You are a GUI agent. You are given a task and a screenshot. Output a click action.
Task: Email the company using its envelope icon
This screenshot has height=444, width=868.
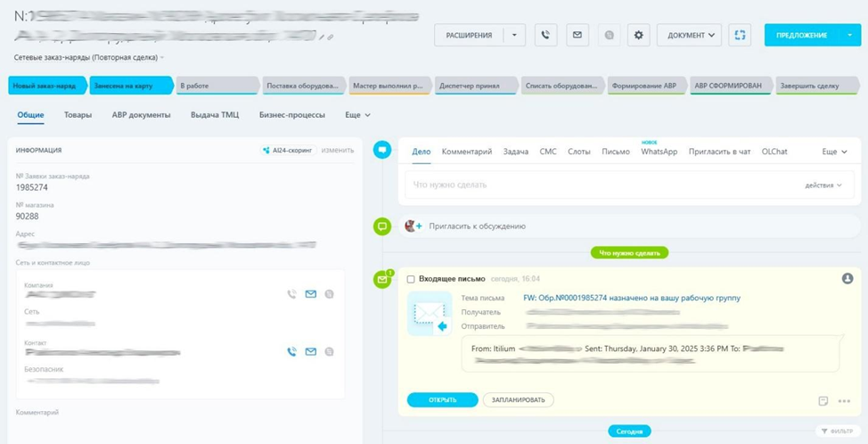tap(311, 293)
